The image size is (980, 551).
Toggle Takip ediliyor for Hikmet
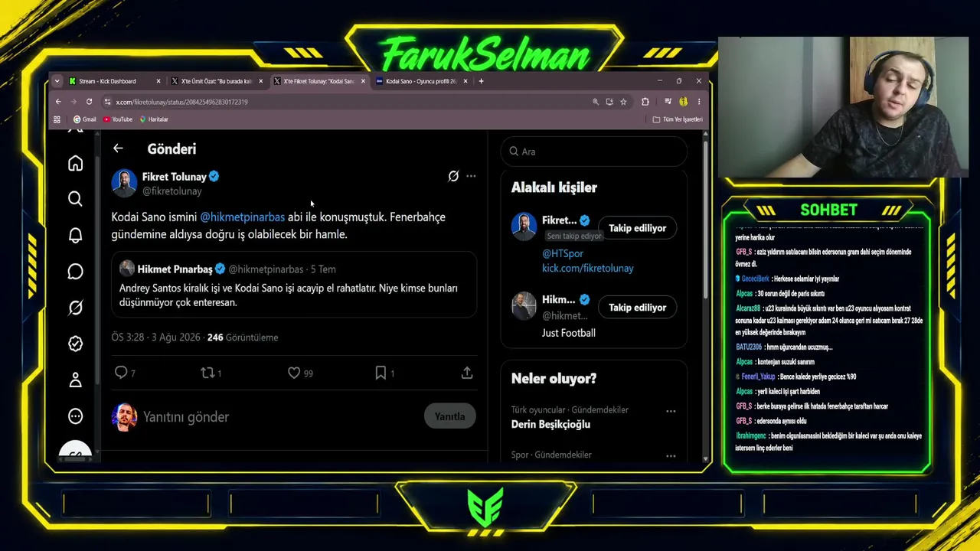pos(637,308)
